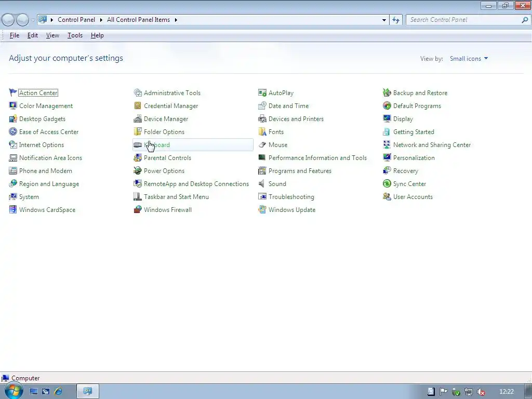Click the Fonts folder icon
Viewport: 532px width, 399px height.
pos(262,131)
